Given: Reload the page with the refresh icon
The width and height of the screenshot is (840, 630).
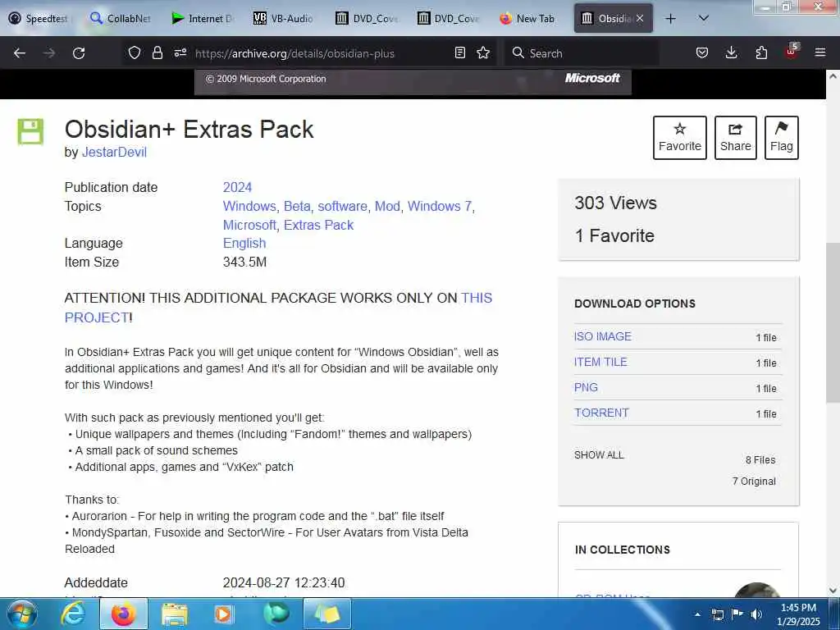Looking at the screenshot, I should pyautogui.click(x=79, y=53).
